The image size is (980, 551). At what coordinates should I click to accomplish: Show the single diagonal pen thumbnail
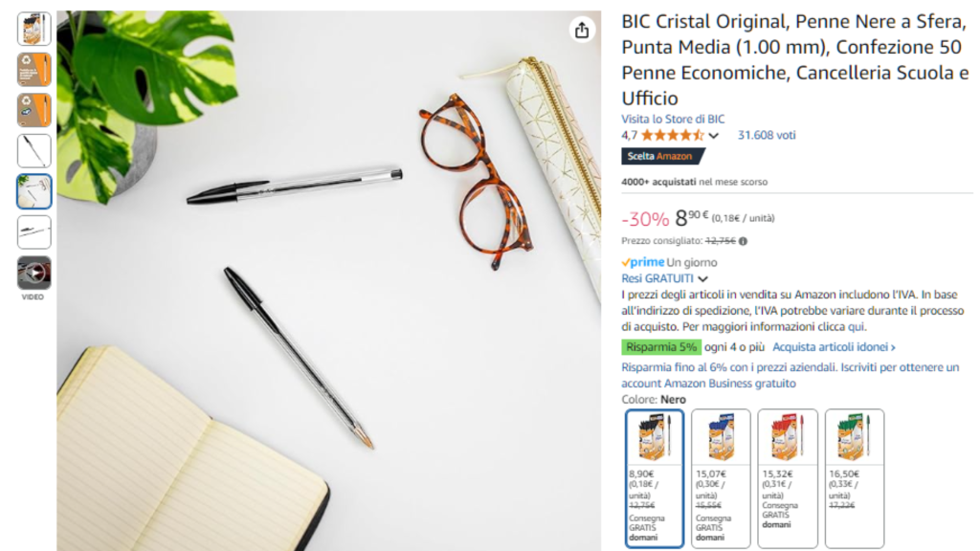[x=33, y=150]
